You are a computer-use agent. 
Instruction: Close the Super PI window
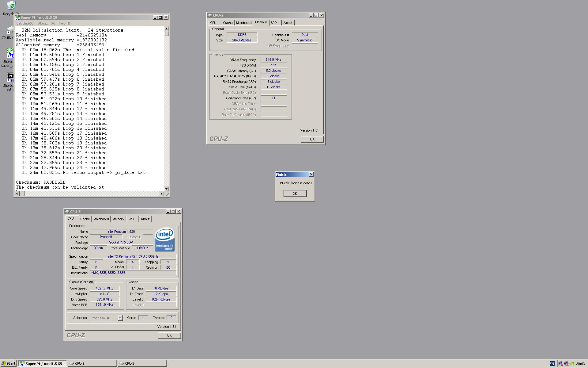tap(166, 17)
